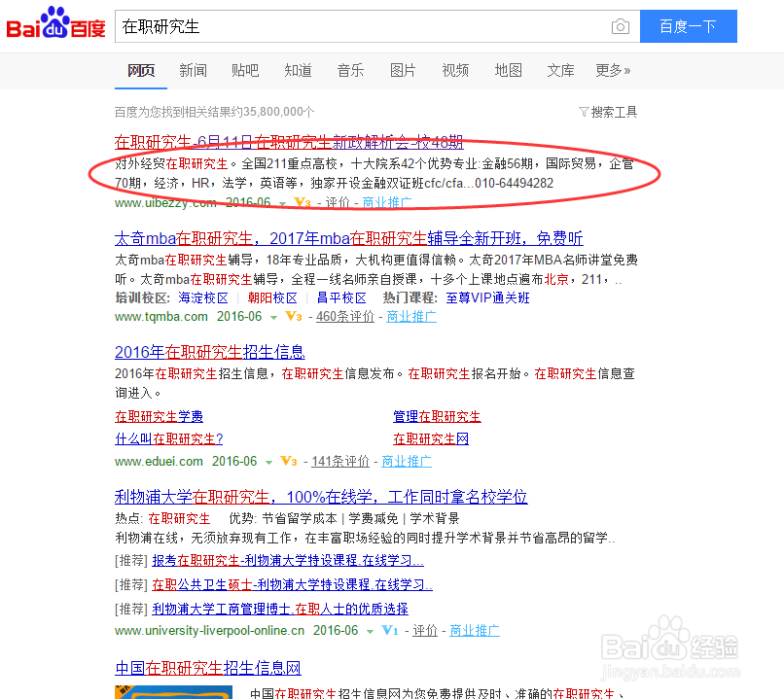This screenshot has height=699, width=784.
Task: Select the 网页 tab
Action: pos(141,70)
